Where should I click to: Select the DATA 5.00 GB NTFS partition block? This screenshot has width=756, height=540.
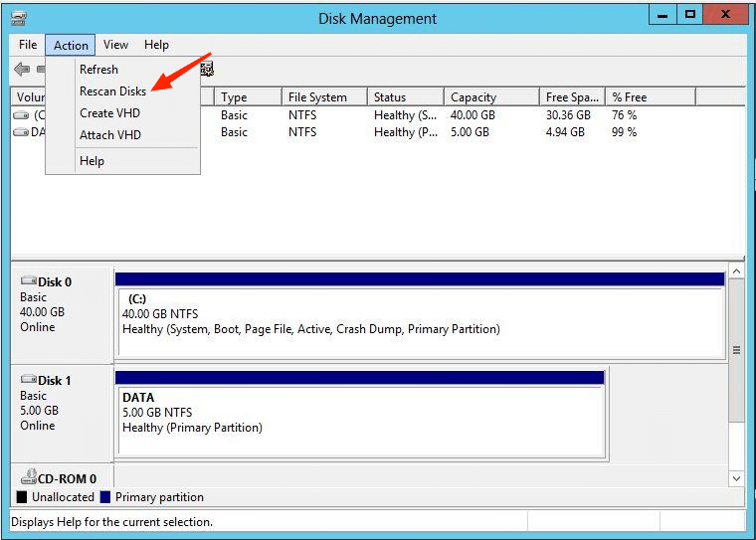tap(361, 421)
